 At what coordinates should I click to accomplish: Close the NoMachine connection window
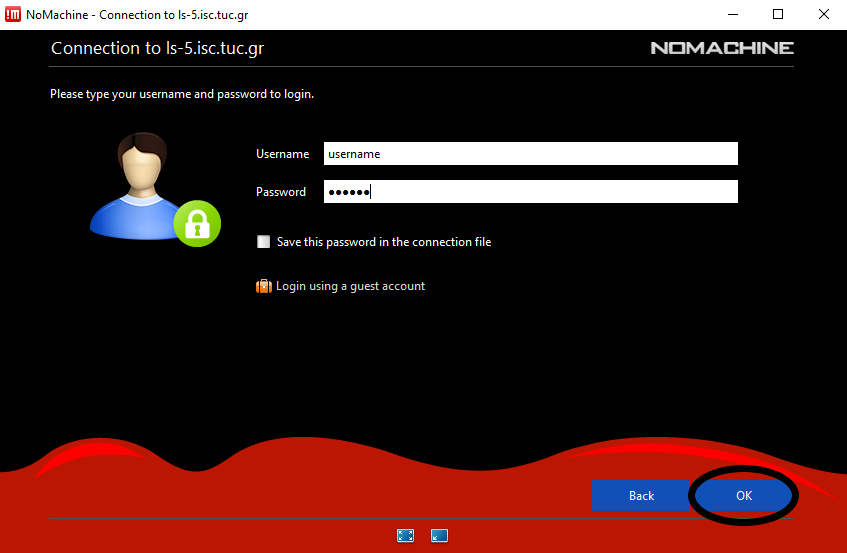coord(823,14)
